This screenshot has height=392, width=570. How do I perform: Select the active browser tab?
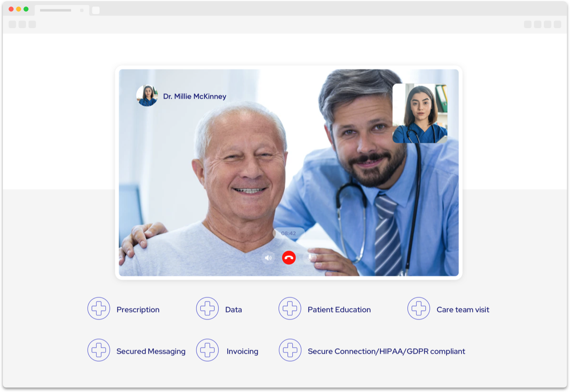pyautogui.click(x=61, y=10)
